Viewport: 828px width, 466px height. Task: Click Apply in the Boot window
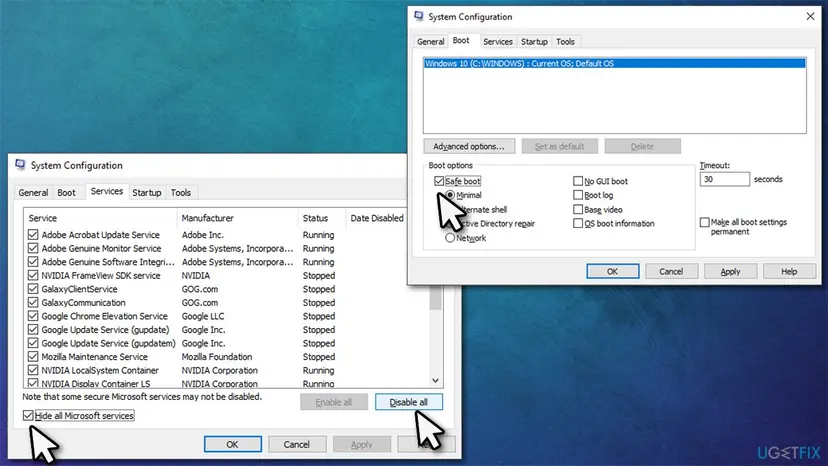(x=730, y=272)
